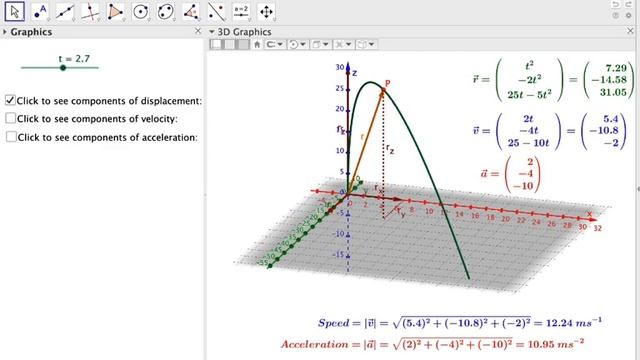Toggle axes display in 3D stylebar
640x360 pixels.
216,44
